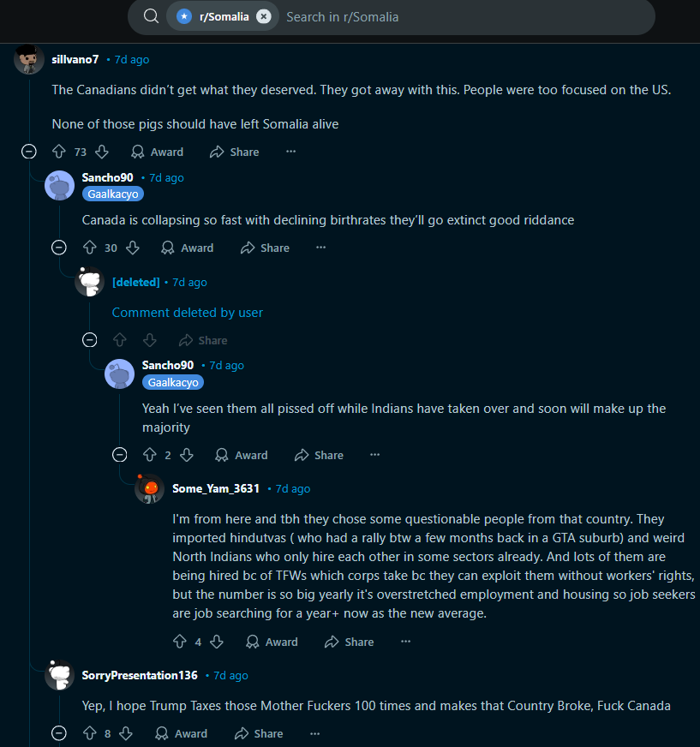Collapse the deleted comment thread
The height and width of the screenshot is (747, 700).
point(90,340)
